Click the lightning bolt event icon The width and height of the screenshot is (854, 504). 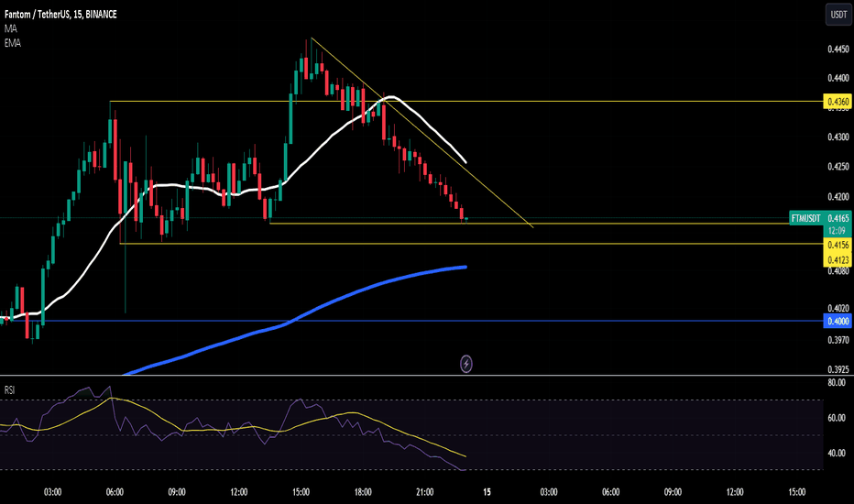466,364
